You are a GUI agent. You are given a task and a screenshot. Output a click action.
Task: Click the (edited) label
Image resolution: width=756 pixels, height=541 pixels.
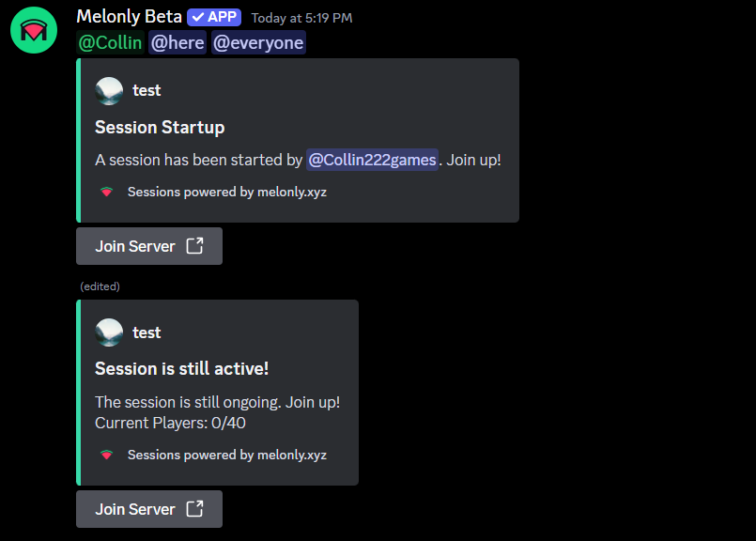[100, 286]
